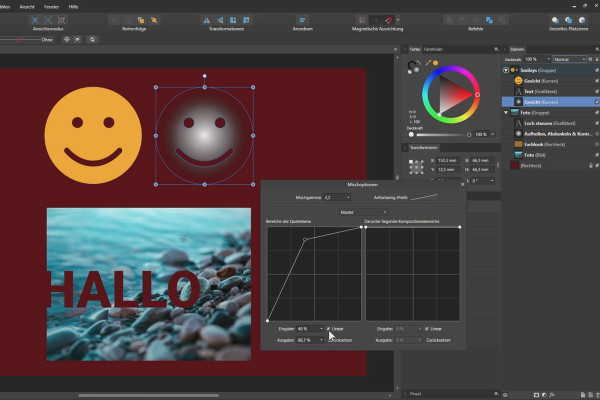The width and height of the screenshot is (600, 400).
Task: Click the Y position input field
Action: click(x=447, y=170)
